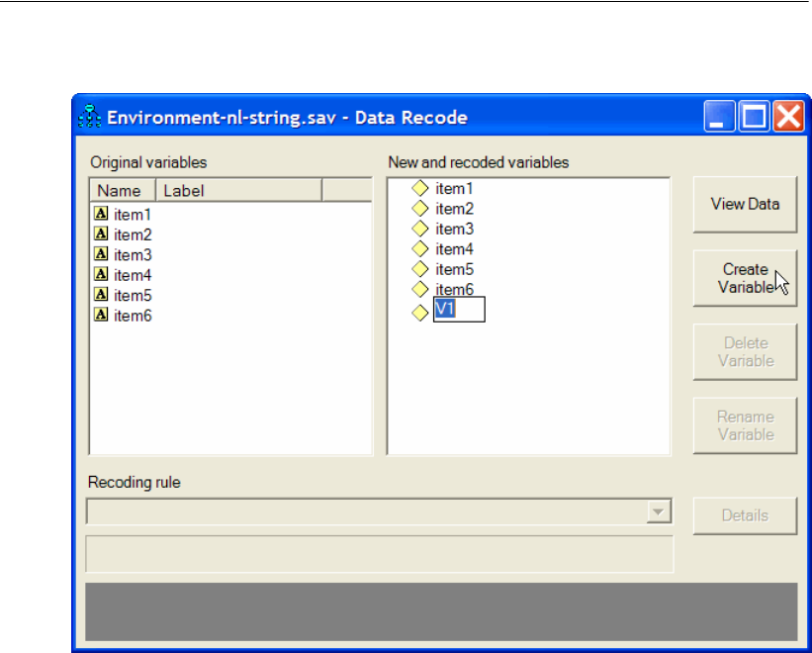Select item5 in the Original variables list
Viewport: 812px width, 653px height.
tap(133, 295)
